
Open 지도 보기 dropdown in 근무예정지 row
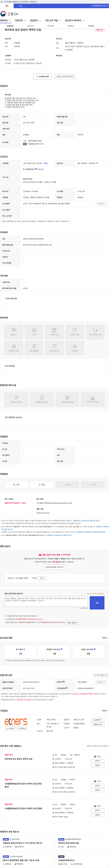101,203
